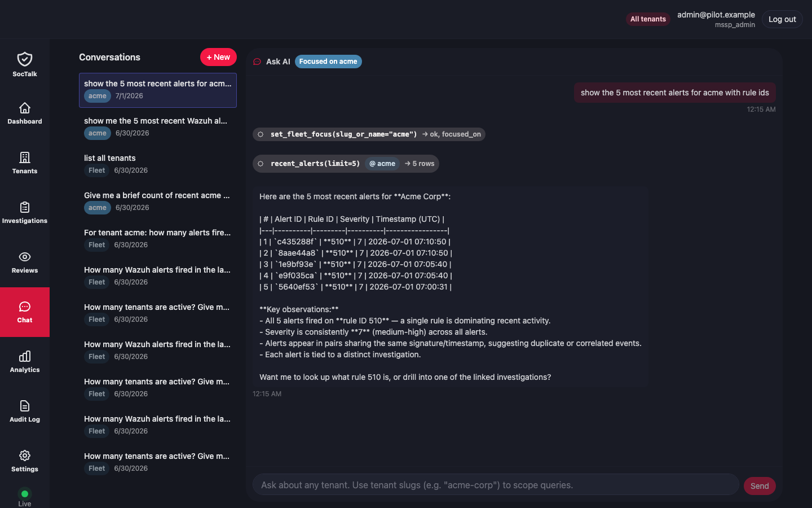This screenshot has width=812, height=508.
Task: Click admin@pilot.example account label
Action: coord(716,15)
